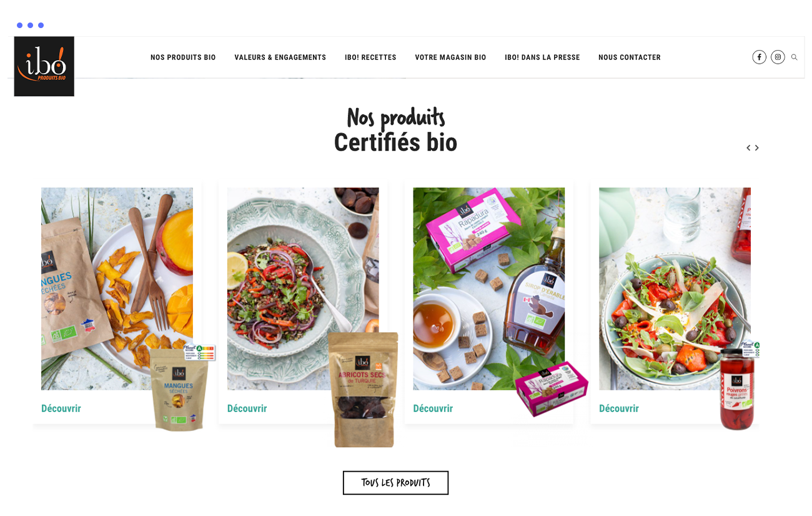Open Nous Contacter page
This screenshot has width=812, height=516.
pos(630,57)
